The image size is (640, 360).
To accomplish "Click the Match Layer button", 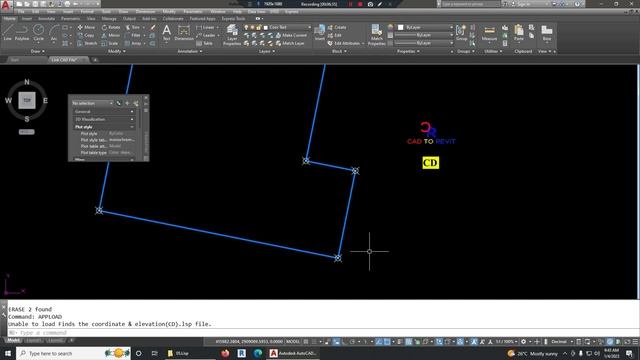I will tap(290, 43).
